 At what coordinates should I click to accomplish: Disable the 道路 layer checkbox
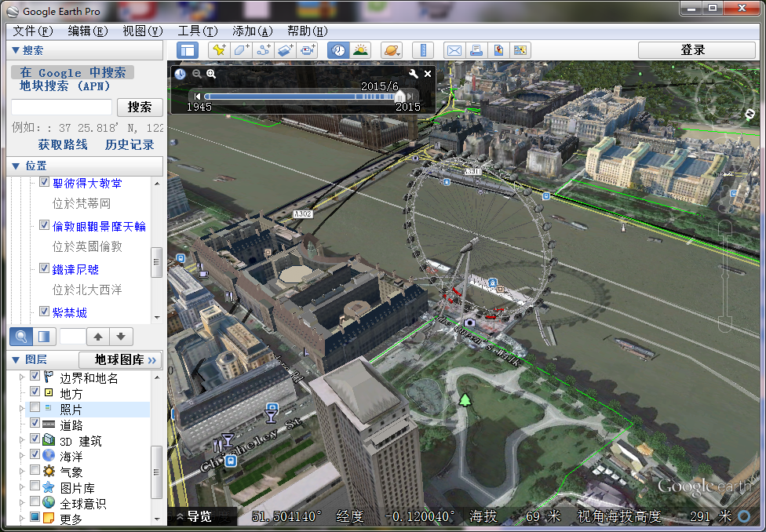[x=35, y=423]
